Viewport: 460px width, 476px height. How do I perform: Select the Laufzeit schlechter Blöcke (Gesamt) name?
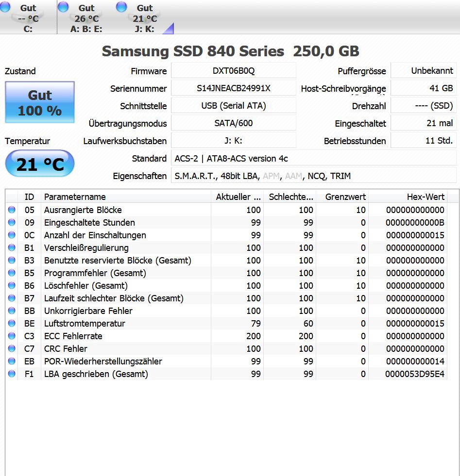point(114,298)
